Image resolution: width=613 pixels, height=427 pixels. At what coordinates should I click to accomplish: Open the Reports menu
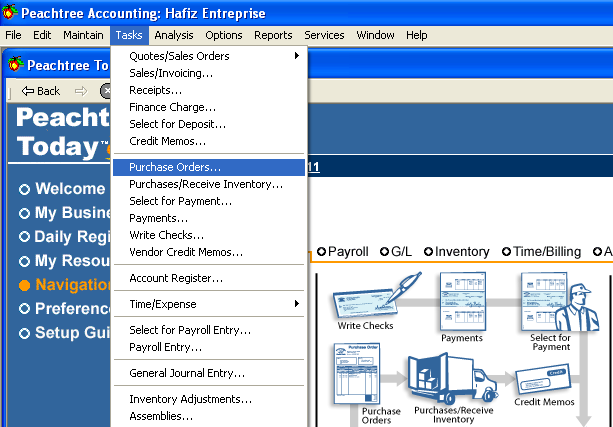coord(273,35)
